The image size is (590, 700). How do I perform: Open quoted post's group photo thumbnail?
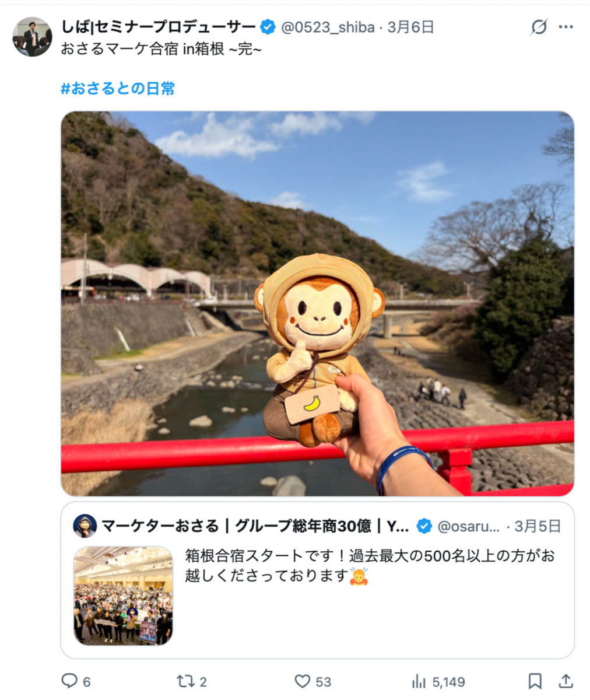coord(123,596)
